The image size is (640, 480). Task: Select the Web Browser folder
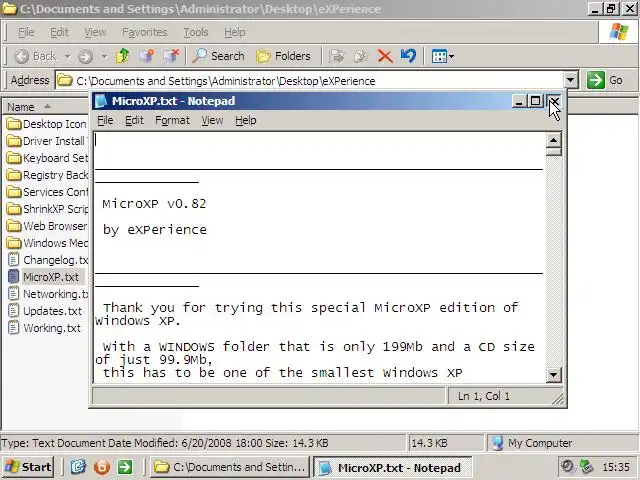click(47, 226)
